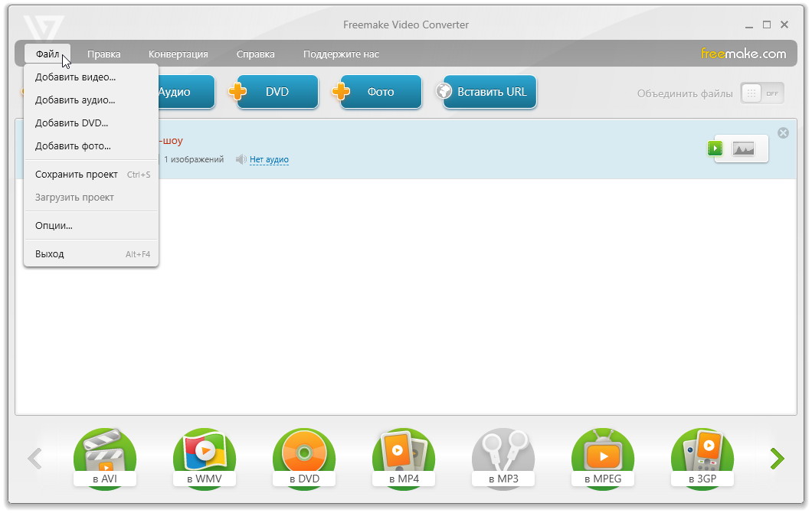
Task: Open the Справка menu
Action: pyautogui.click(x=255, y=54)
